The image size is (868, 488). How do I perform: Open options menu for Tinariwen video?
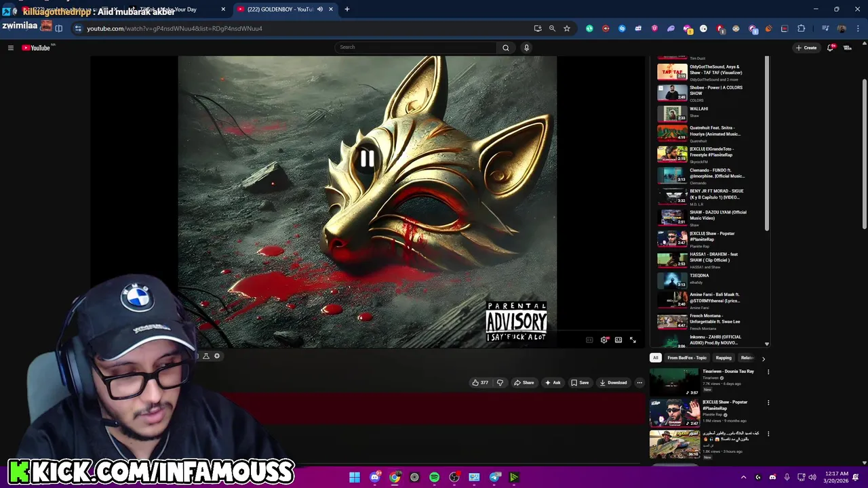coord(768,372)
